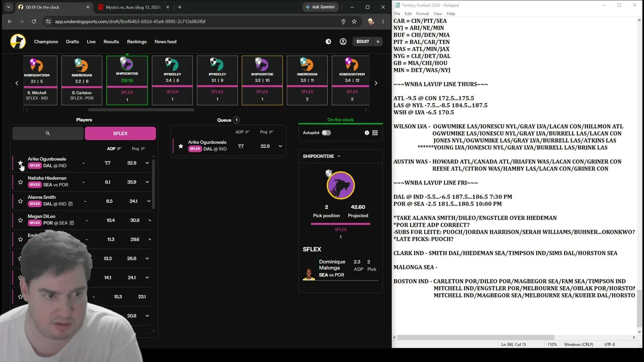Toggle the dark mode theme icon
Image resolution: width=644 pixels, height=362 pixels.
tap(328, 42)
